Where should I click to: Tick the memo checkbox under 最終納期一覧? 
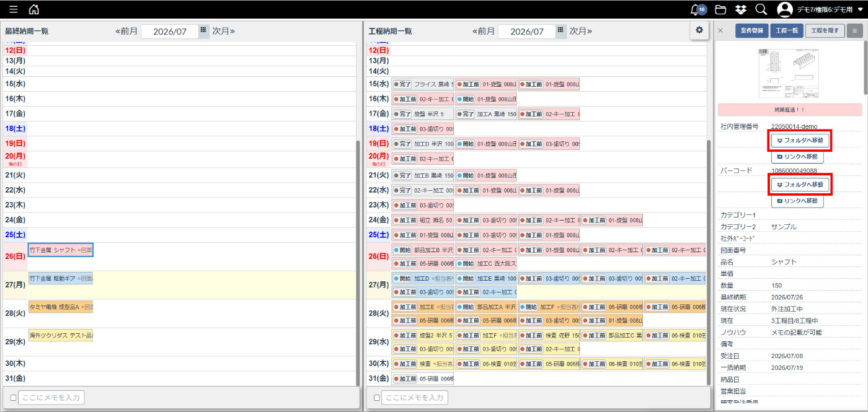pos(14,398)
